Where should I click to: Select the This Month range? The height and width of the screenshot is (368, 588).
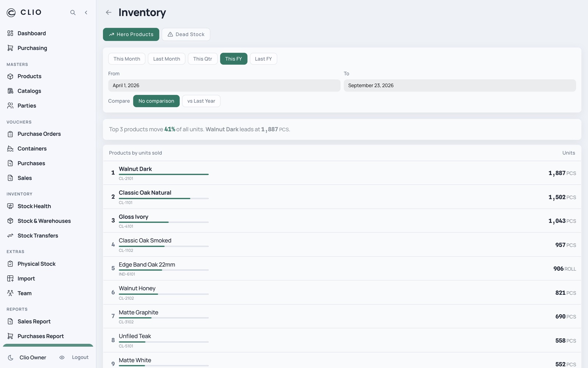point(127,59)
